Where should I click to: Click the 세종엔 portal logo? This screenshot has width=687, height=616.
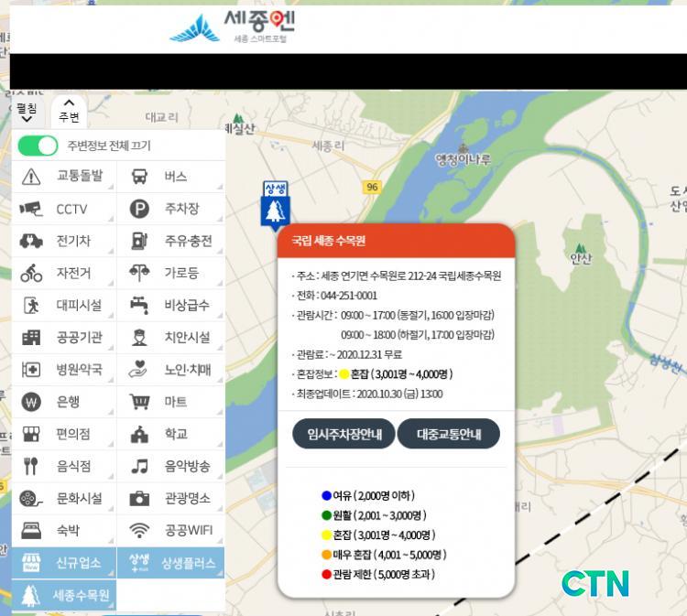pos(233,27)
